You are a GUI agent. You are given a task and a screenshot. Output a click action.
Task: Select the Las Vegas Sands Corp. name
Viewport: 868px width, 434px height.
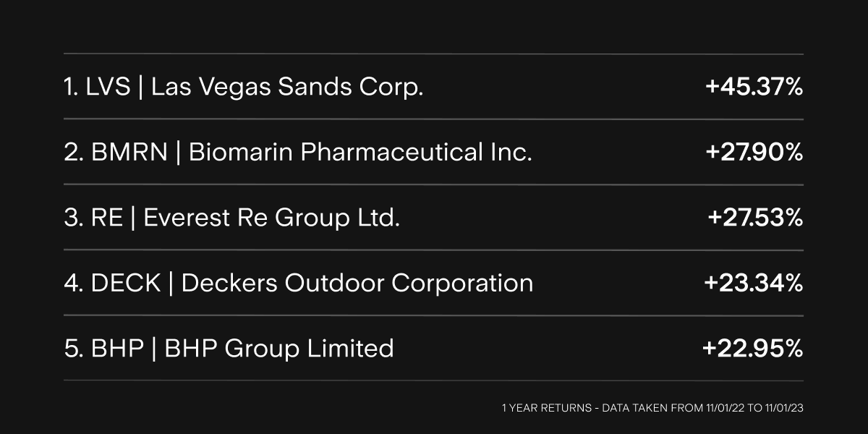pos(287,88)
